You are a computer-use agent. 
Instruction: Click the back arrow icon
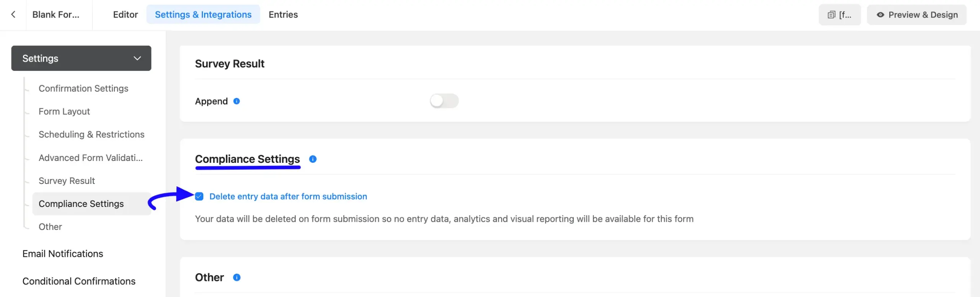click(13, 15)
